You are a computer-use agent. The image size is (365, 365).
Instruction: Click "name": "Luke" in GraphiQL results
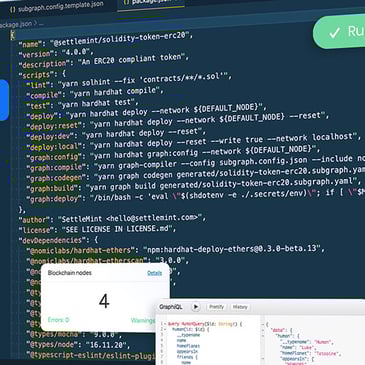tap(297, 348)
